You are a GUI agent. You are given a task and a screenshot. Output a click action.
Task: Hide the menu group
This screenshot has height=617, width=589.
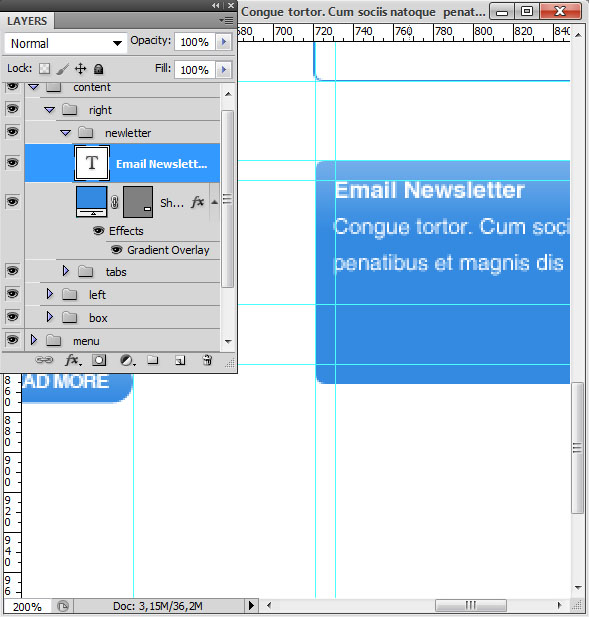tap(13, 340)
